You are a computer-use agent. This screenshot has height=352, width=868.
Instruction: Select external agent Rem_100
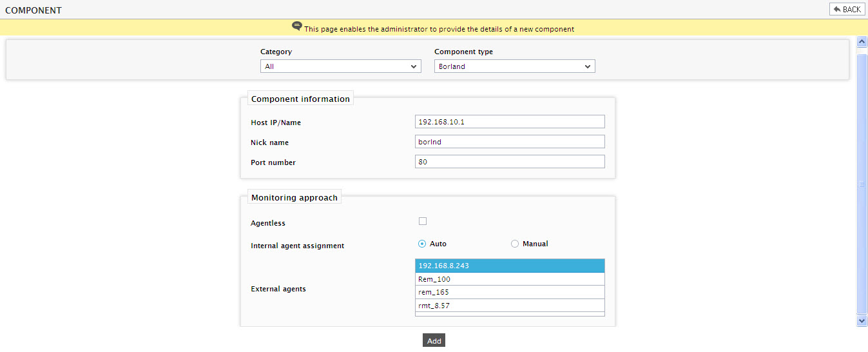[x=510, y=279]
